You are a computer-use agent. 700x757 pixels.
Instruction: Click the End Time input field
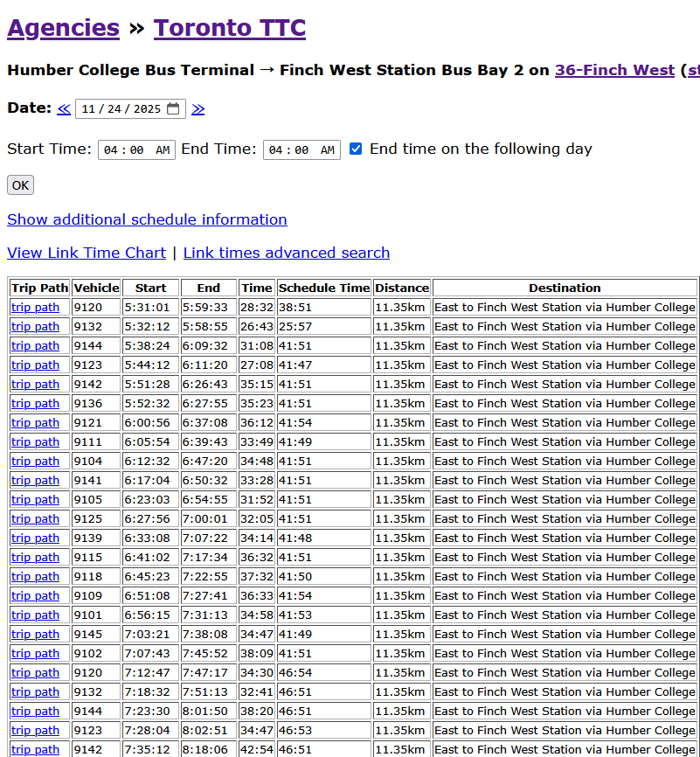coord(301,149)
